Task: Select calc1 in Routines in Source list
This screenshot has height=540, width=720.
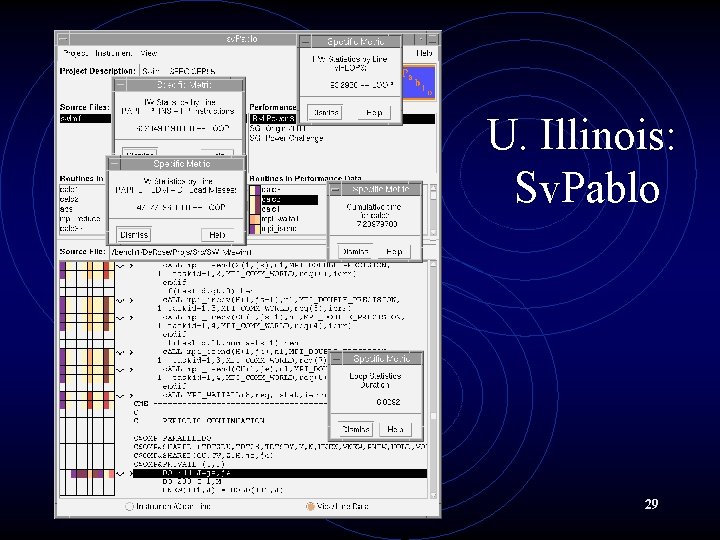Action: 69,189
